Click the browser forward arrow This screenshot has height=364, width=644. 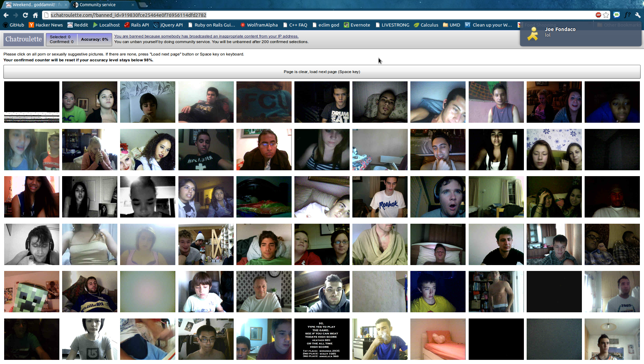[16, 15]
